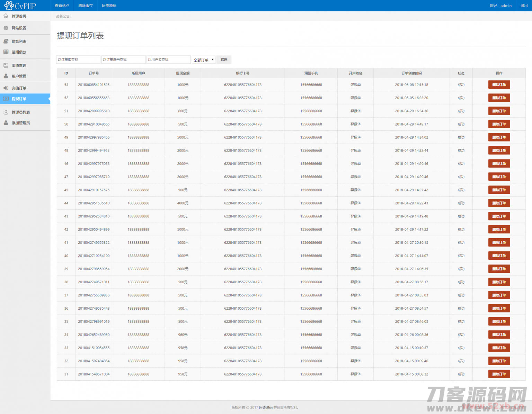Delete order with ID 53
This screenshot has width=532, height=414.
pos(499,85)
